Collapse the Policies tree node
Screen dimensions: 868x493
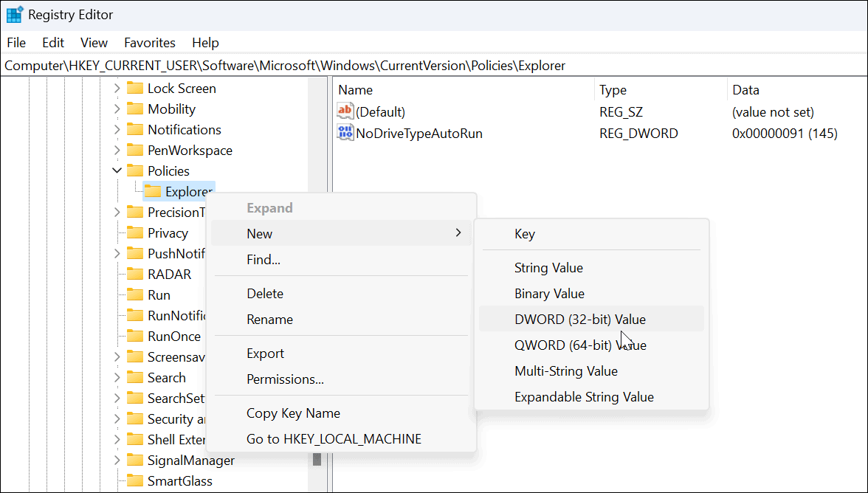coord(117,170)
